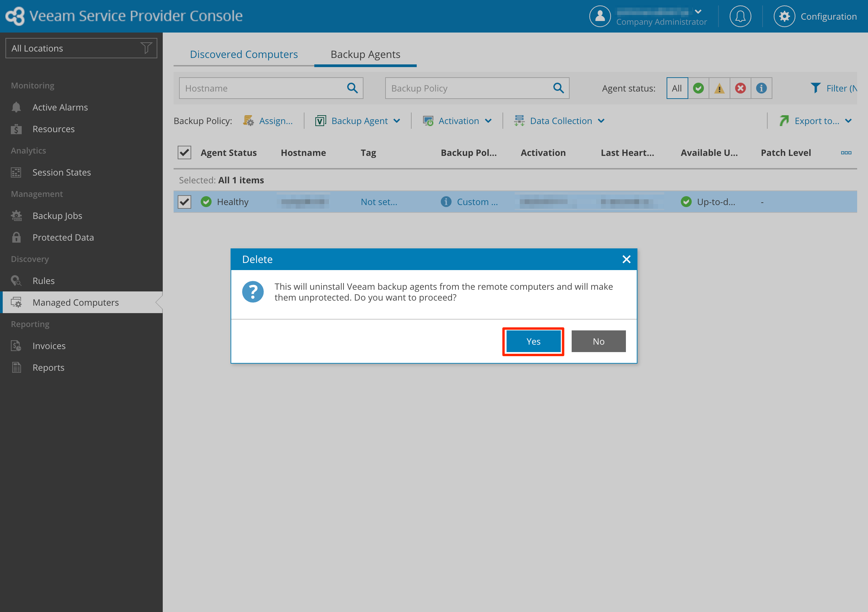Open the notifications bell icon

tap(740, 16)
